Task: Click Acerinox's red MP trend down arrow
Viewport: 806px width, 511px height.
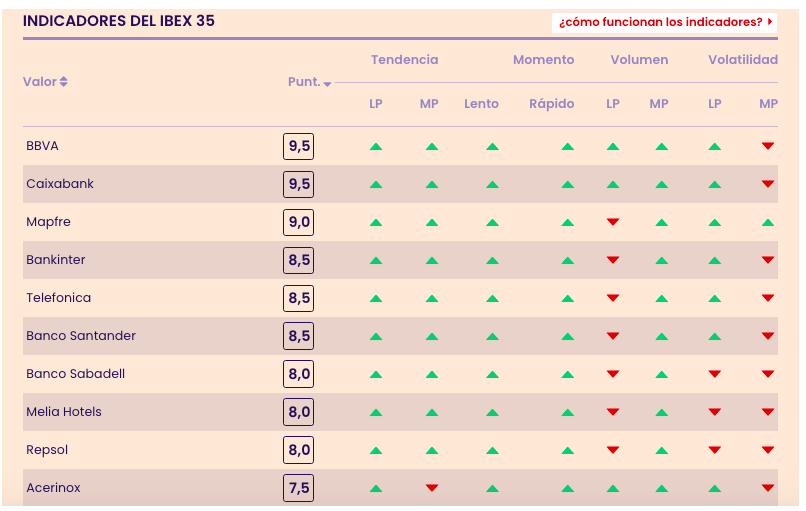Action: [x=432, y=488]
